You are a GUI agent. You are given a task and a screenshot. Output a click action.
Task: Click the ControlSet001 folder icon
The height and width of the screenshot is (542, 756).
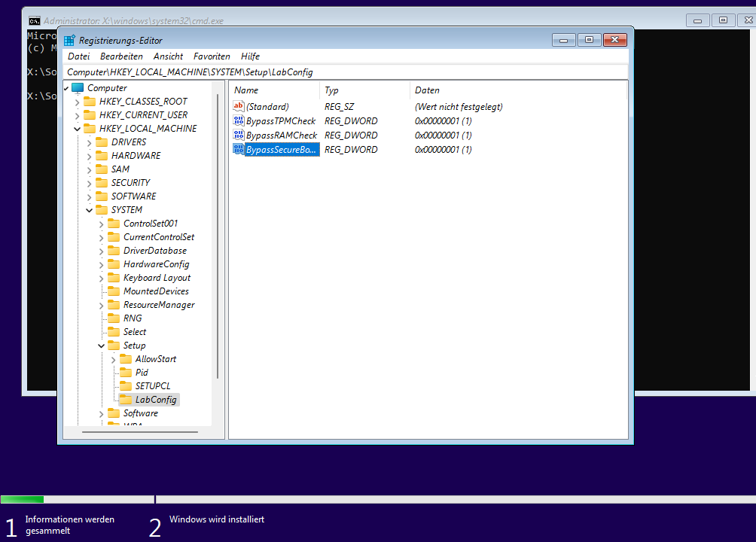[114, 224]
